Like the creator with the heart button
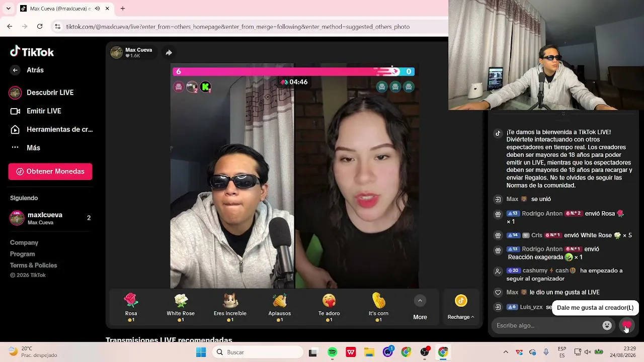The width and height of the screenshot is (644, 362). [626, 325]
